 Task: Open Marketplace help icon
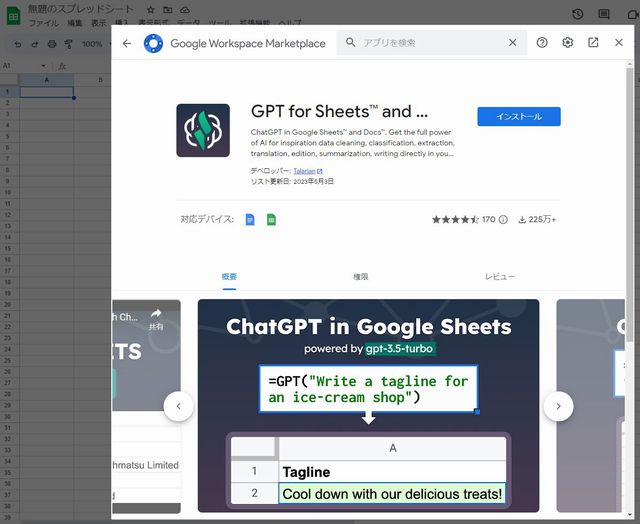542,42
